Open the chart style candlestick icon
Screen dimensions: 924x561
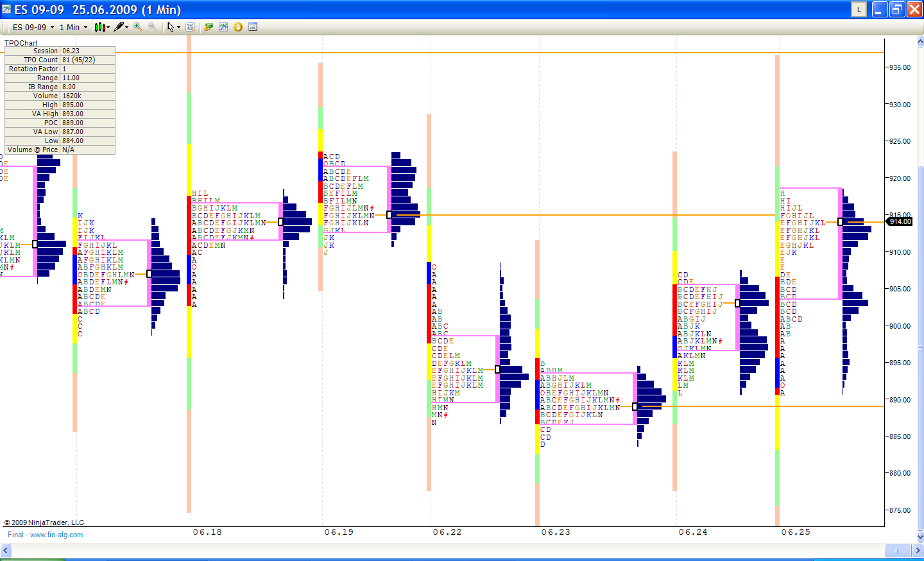pos(99,27)
